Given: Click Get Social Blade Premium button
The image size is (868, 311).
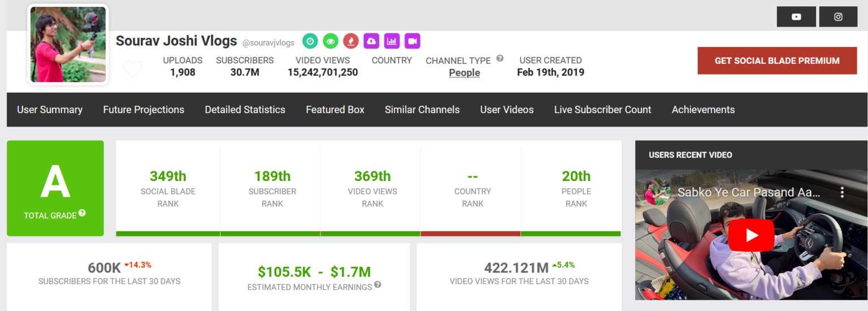Looking at the screenshot, I should click(x=778, y=61).
